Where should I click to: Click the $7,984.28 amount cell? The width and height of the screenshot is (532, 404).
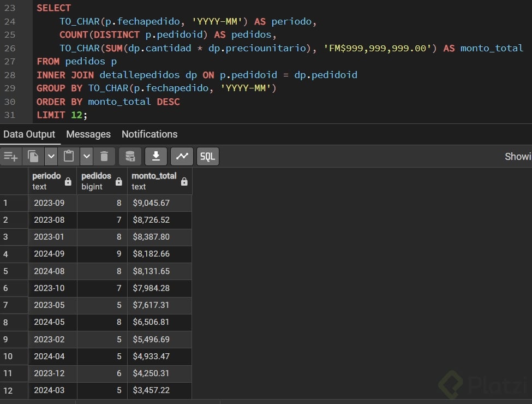tap(159, 288)
